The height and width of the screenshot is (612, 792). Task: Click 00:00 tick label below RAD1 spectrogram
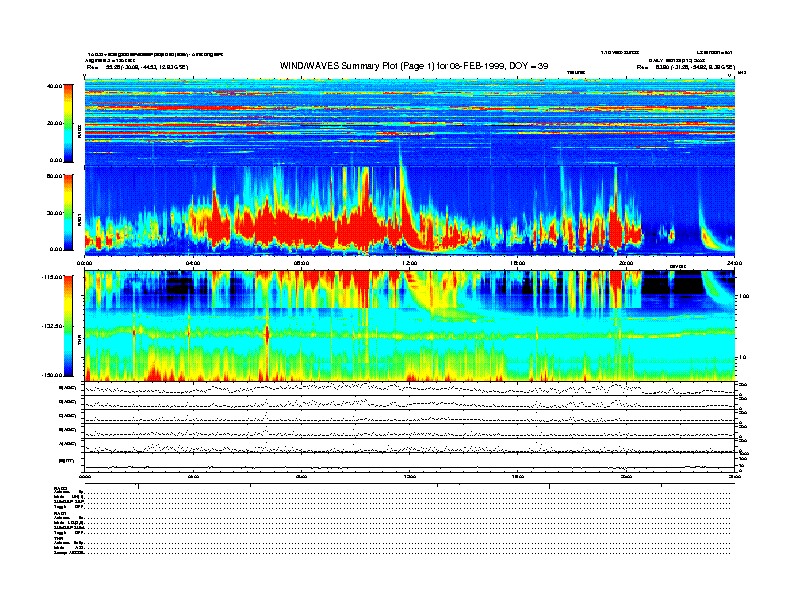pyautogui.click(x=85, y=263)
